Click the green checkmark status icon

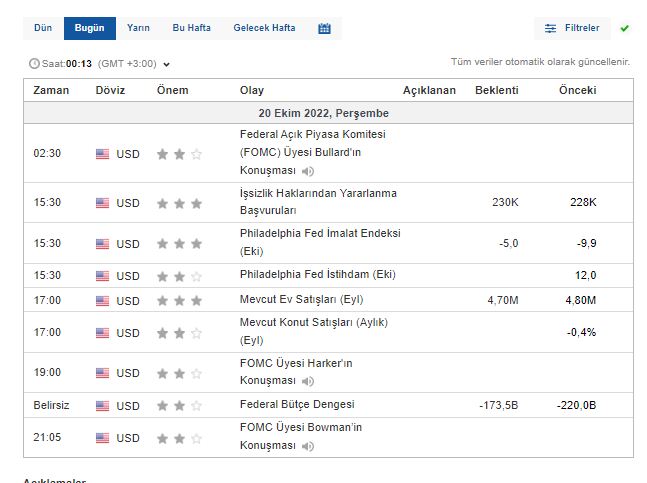[x=625, y=28]
